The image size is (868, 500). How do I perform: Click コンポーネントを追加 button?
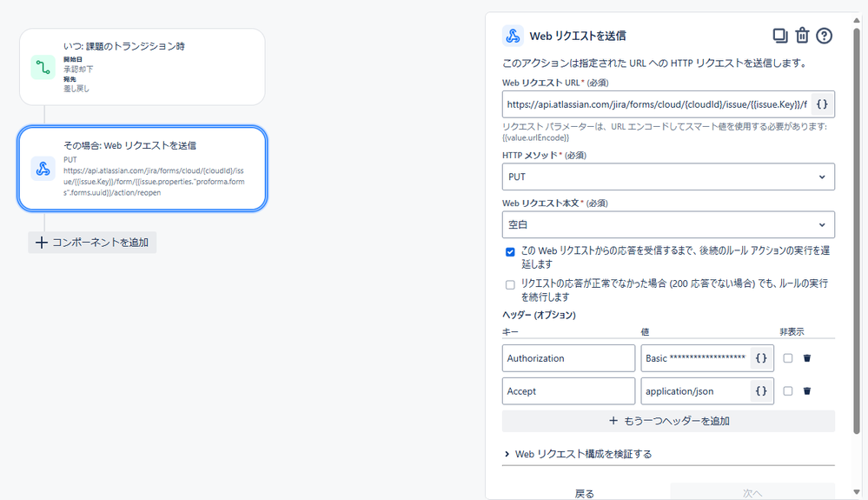pyautogui.click(x=92, y=243)
